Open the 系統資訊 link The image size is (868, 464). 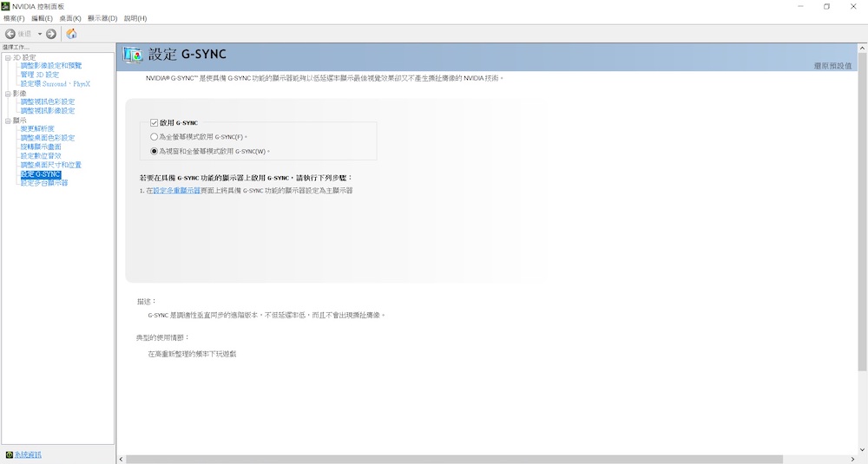[x=29, y=454]
